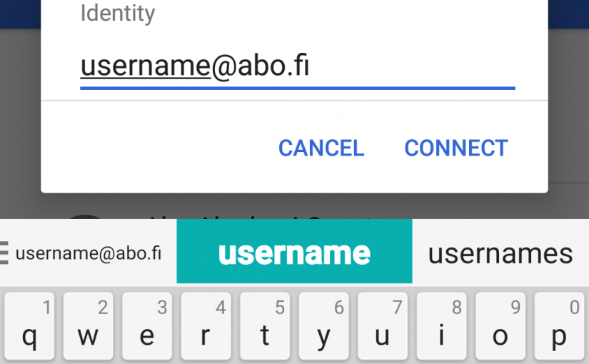This screenshot has width=589, height=364.
Task: Tap the i key
Action: pyautogui.click(x=441, y=326)
